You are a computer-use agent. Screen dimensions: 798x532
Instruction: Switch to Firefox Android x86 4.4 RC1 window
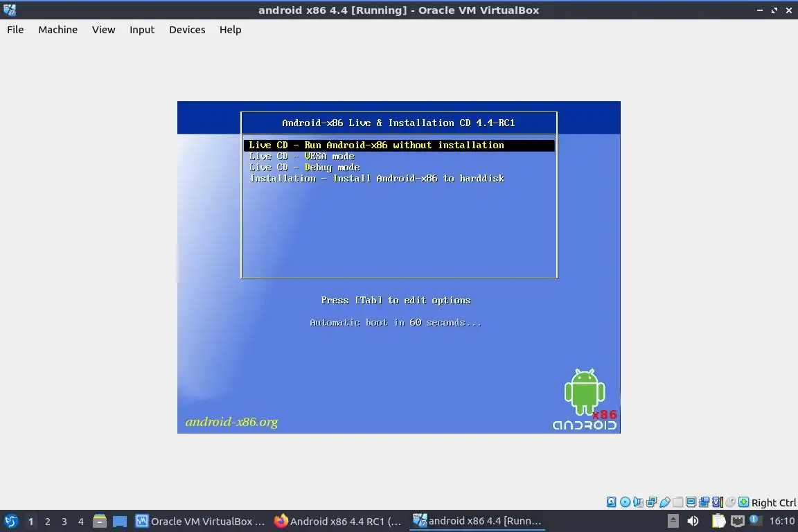coord(338,521)
